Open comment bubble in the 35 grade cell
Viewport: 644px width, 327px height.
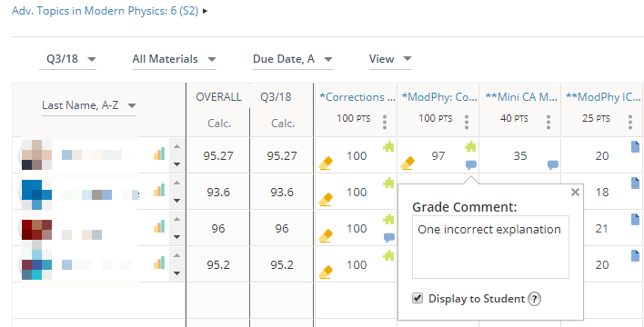553,165
